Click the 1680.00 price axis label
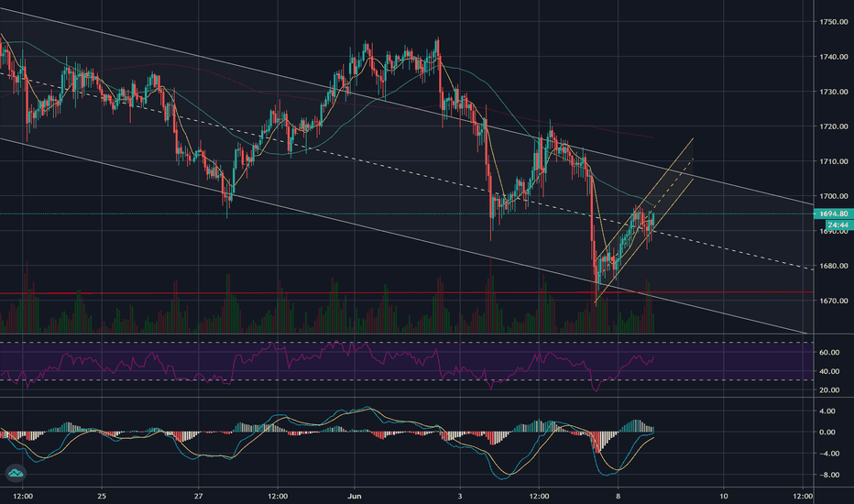Image resolution: width=854 pixels, height=504 pixels. [x=833, y=266]
